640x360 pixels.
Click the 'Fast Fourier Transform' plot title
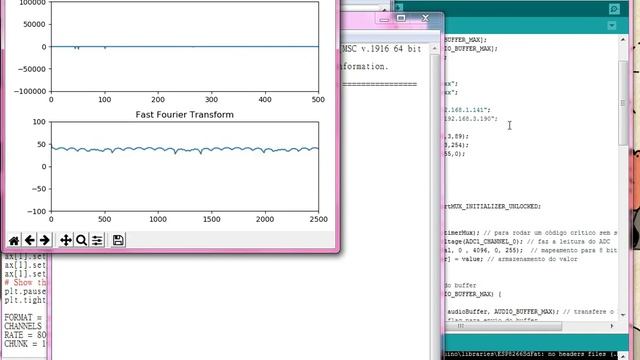tap(184, 115)
